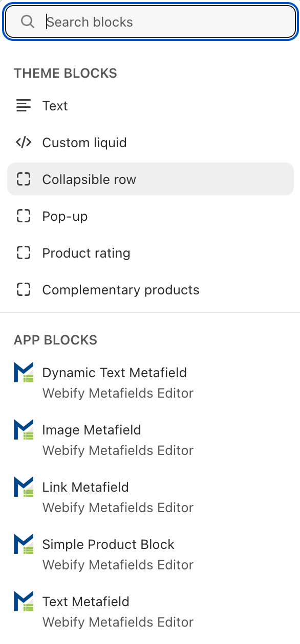The height and width of the screenshot is (644, 300).
Task: Click the Webify icon beside Link Metafield
Action: pyautogui.click(x=24, y=487)
